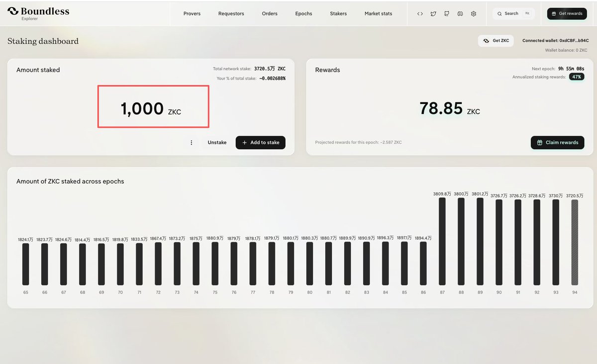Open the Provers tab
Viewport: 597px width, 364px height.
click(x=192, y=13)
